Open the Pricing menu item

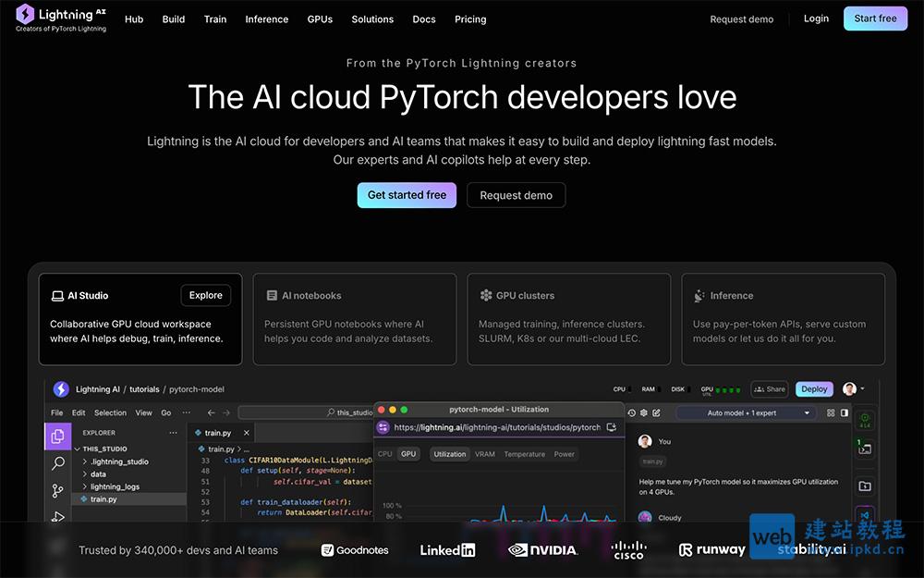pos(470,18)
